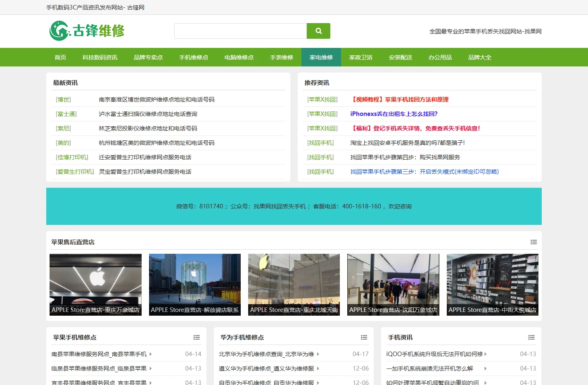Open 迁安爱普生打印机维修网点 article
The image size is (588, 385).
(x=145, y=157)
